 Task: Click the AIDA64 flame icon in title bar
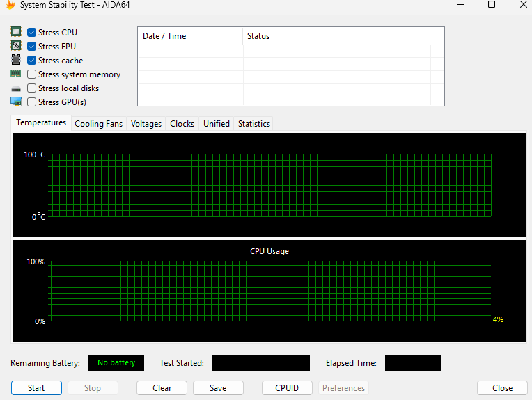[x=10, y=5]
